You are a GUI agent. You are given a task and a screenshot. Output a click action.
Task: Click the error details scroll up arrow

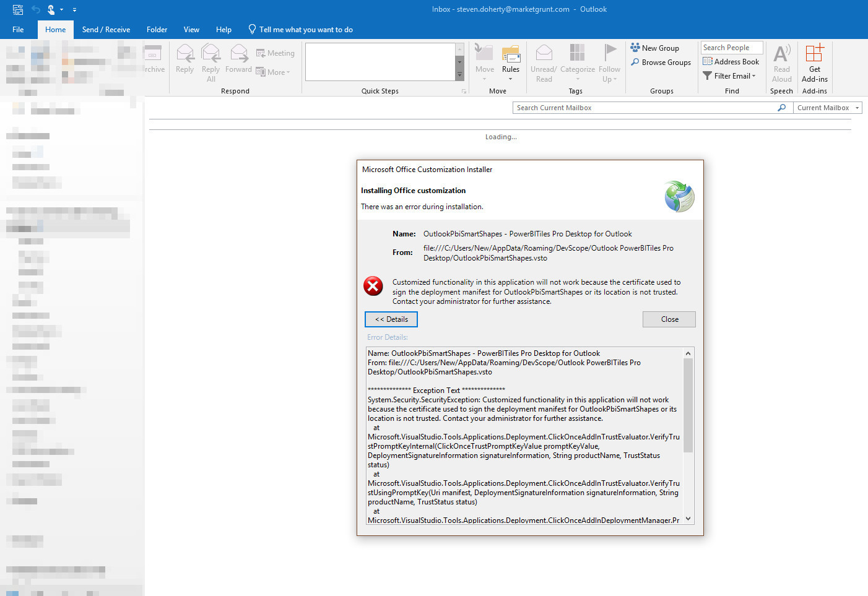tap(688, 353)
